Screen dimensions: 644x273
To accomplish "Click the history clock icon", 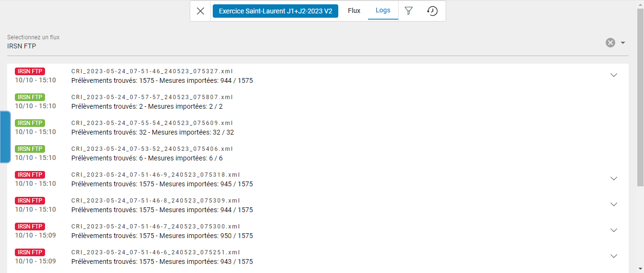I will [432, 11].
